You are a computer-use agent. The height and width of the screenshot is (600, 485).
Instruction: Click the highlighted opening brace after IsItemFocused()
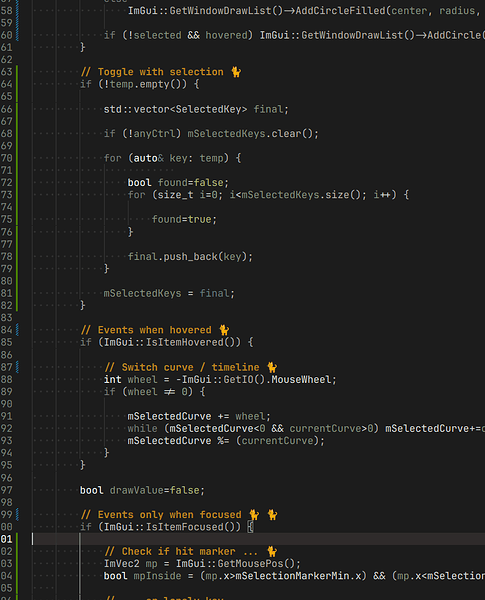(x=250, y=527)
